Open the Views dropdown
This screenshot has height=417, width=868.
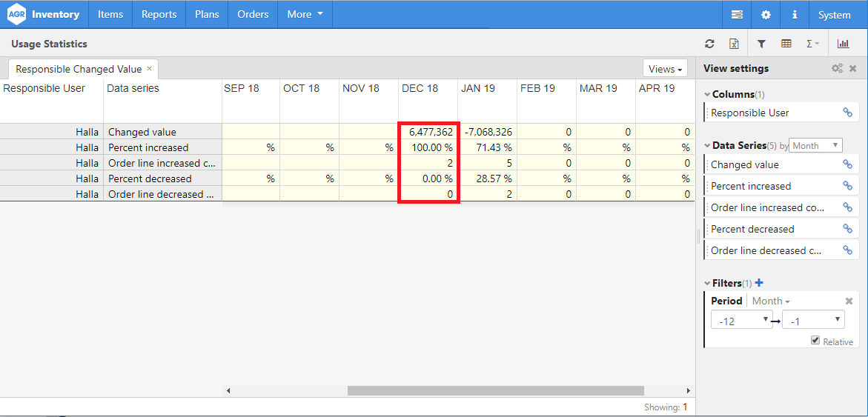[665, 69]
